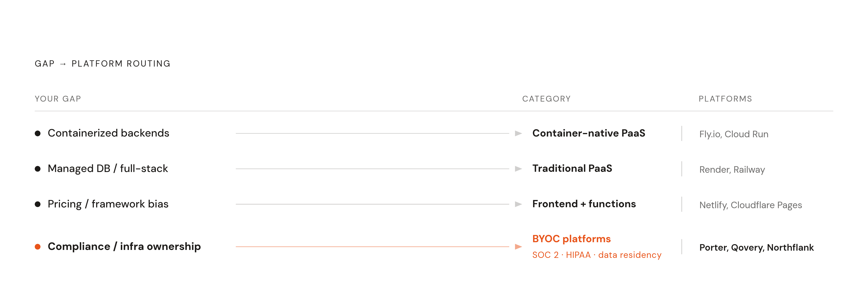Click the gray arrowhead pointing to Container-native PaaS
This screenshot has height=296, width=868.
click(x=518, y=133)
